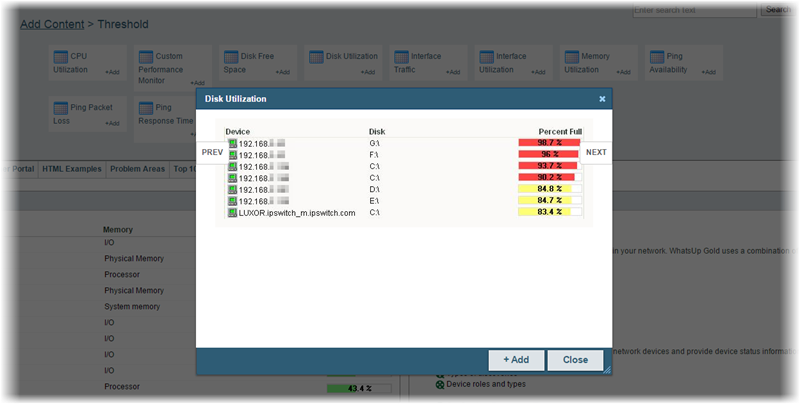Add the Interface Traffic report via +Add
Viewport: 800px width, 404px height.
click(453, 72)
